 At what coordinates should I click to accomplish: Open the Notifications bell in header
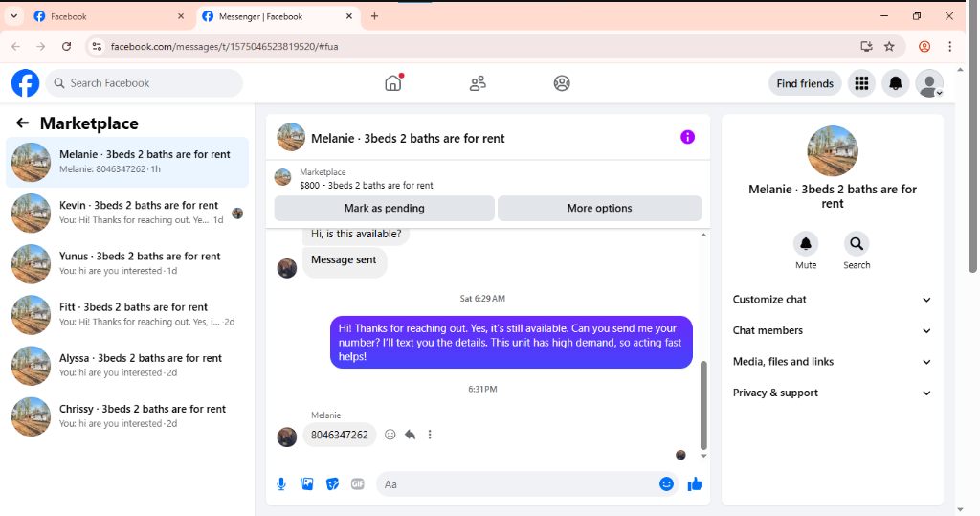(x=896, y=83)
